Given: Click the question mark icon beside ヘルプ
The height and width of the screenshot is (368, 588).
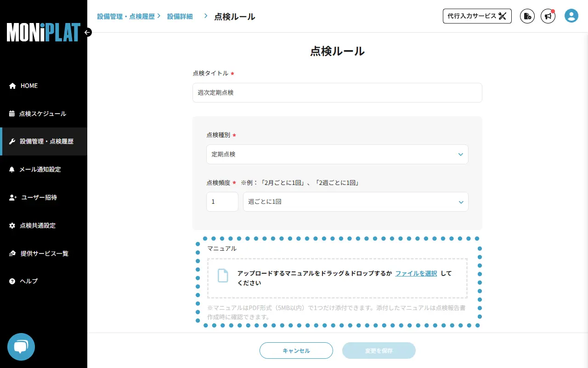Looking at the screenshot, I should coord(12,281).
